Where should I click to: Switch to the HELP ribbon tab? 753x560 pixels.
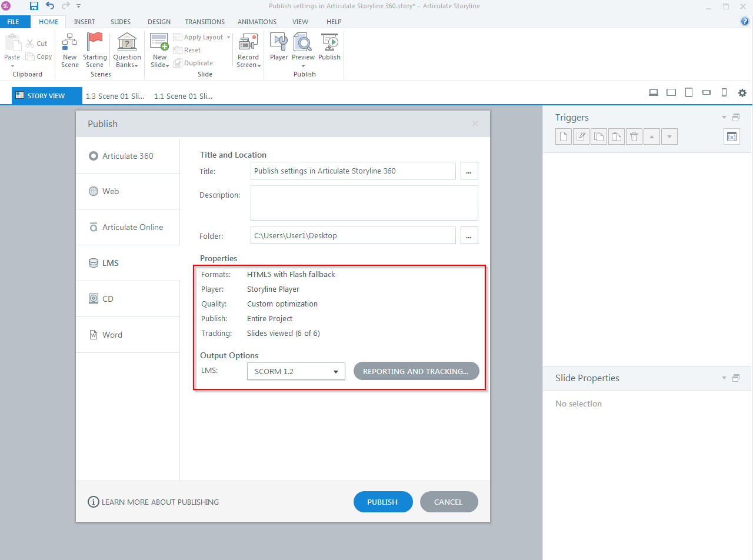point(334,22)
